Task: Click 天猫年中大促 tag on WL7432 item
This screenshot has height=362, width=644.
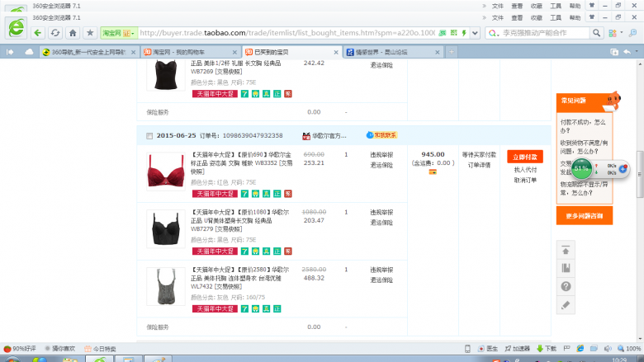Action: [215, 308]
